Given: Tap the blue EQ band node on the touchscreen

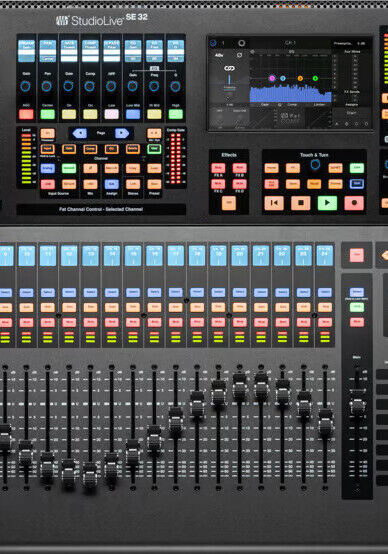Looking at the screenshot, I should point(283,78).
